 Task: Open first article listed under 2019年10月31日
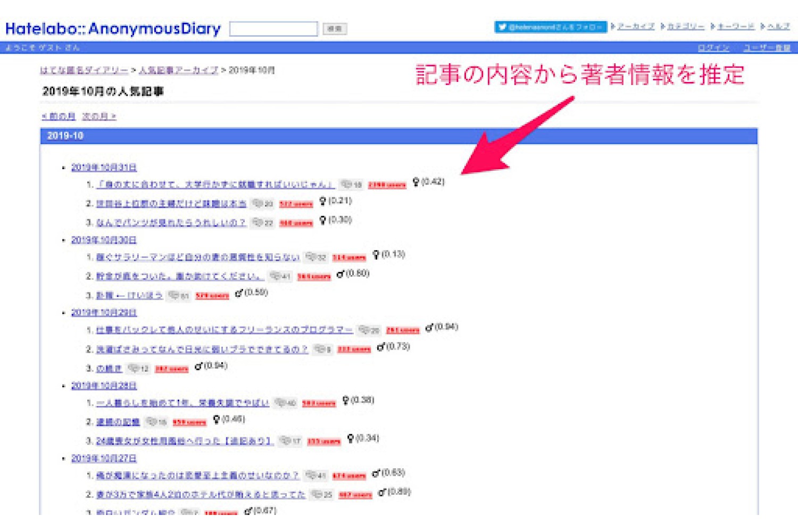point(215,185)
